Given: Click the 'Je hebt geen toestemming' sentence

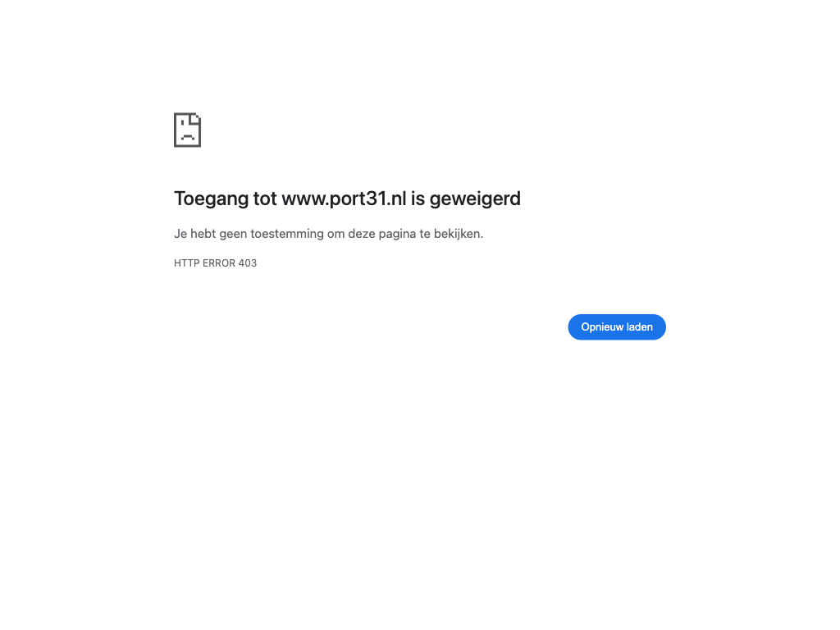Looking at the screenshot, I should tap(328, 234).
